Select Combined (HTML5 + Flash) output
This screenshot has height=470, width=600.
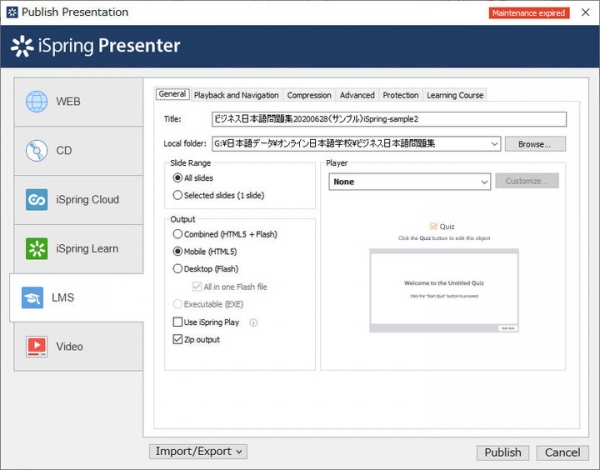tap(178, 234)
